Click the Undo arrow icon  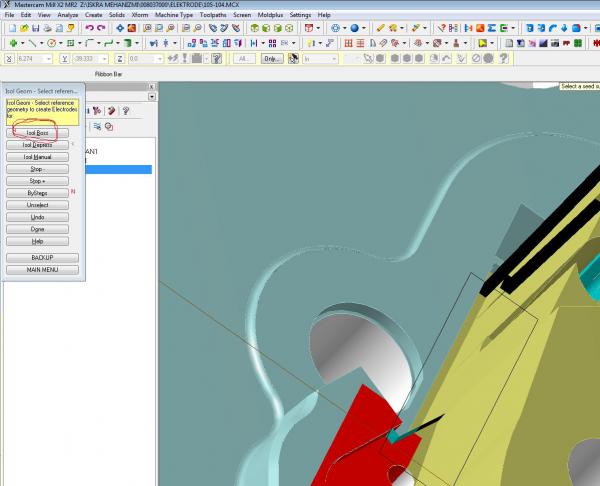point(89,28)
